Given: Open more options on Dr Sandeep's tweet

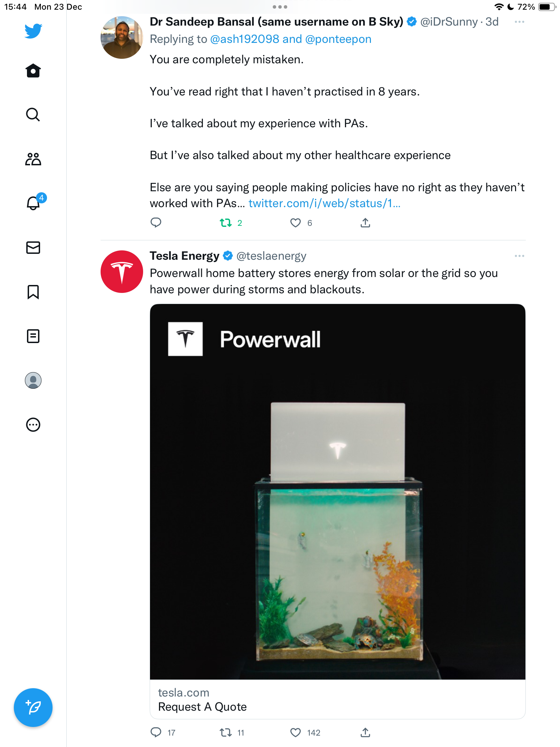Looking at the screenshot, I should point(519,22).
